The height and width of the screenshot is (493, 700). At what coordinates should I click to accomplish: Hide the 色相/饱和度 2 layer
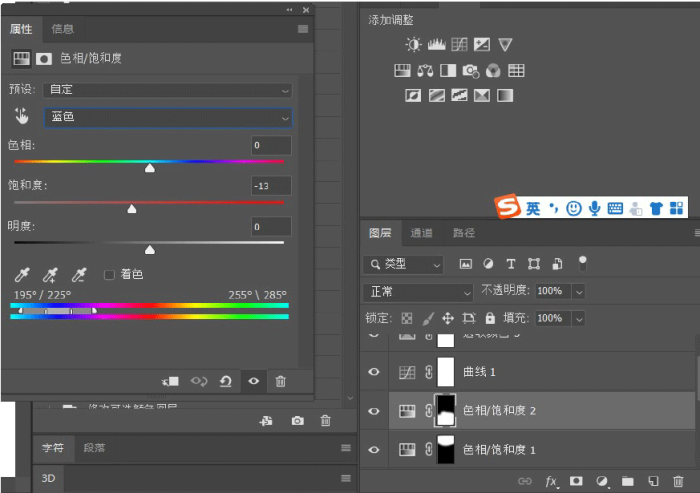coord(374,411)
